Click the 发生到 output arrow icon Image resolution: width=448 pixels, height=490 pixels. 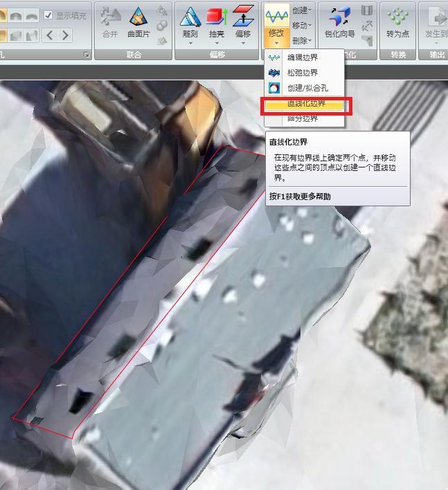[438, 17]
